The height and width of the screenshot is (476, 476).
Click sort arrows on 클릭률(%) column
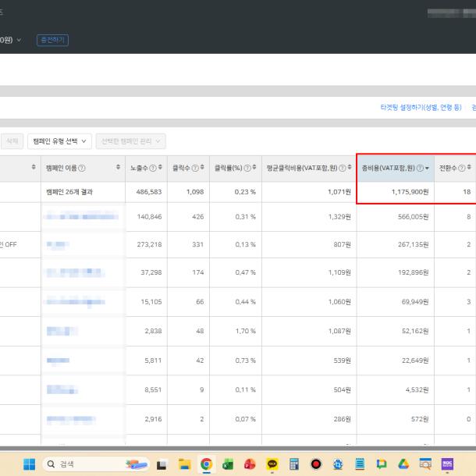click(254, 169)
